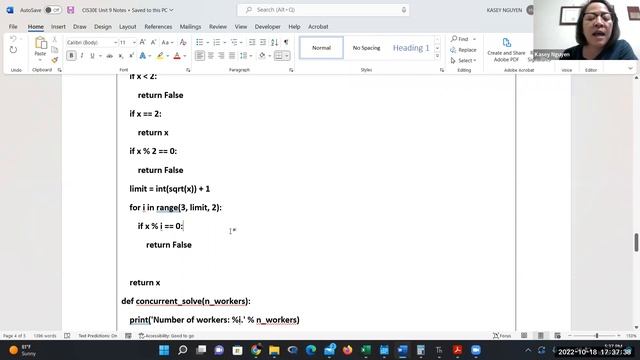640x360 pixels.
Task: Switch to Print Layout view
Action: [540, 336]
